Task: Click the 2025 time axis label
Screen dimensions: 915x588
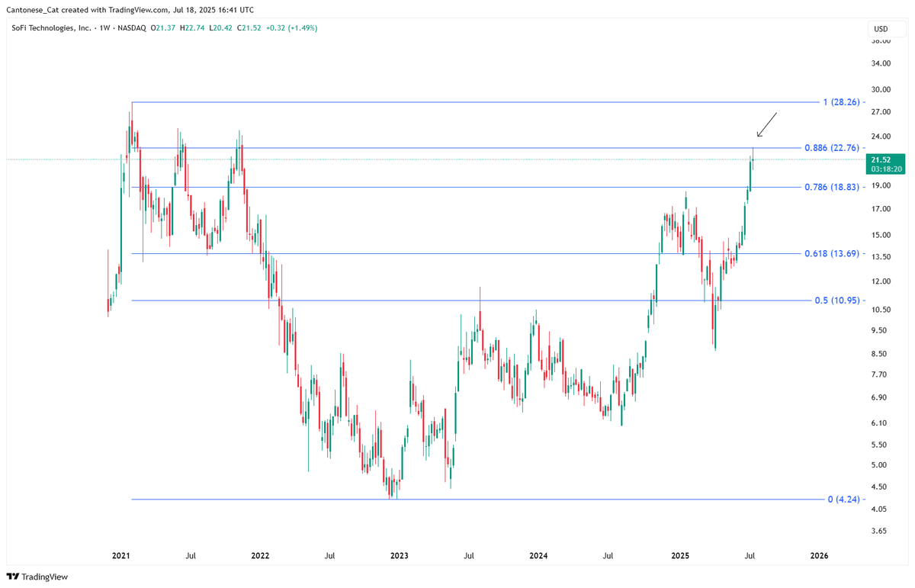Action: point(679,557)
